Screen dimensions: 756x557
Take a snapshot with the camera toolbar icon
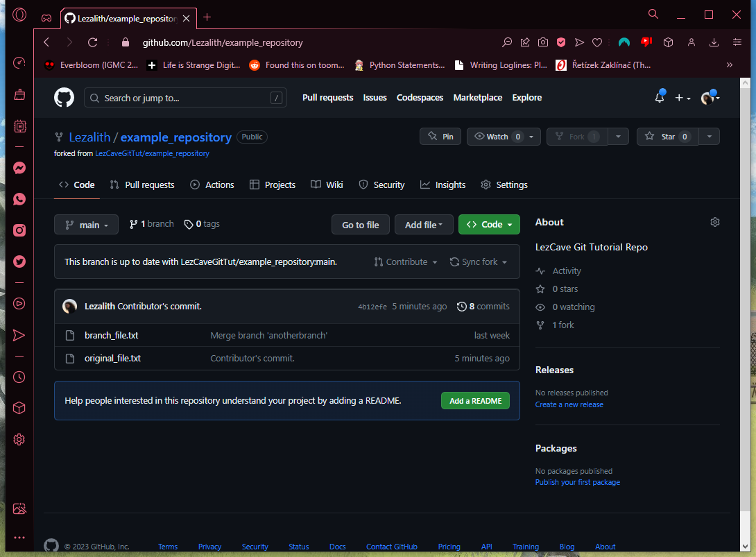(x=543, y=42)
